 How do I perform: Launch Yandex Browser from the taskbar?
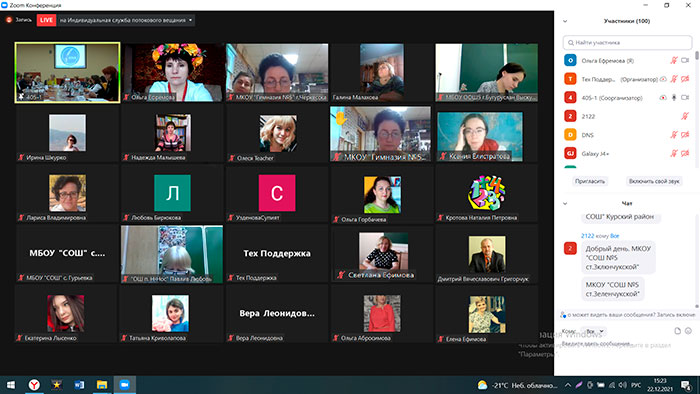click(x=34, y=385)
